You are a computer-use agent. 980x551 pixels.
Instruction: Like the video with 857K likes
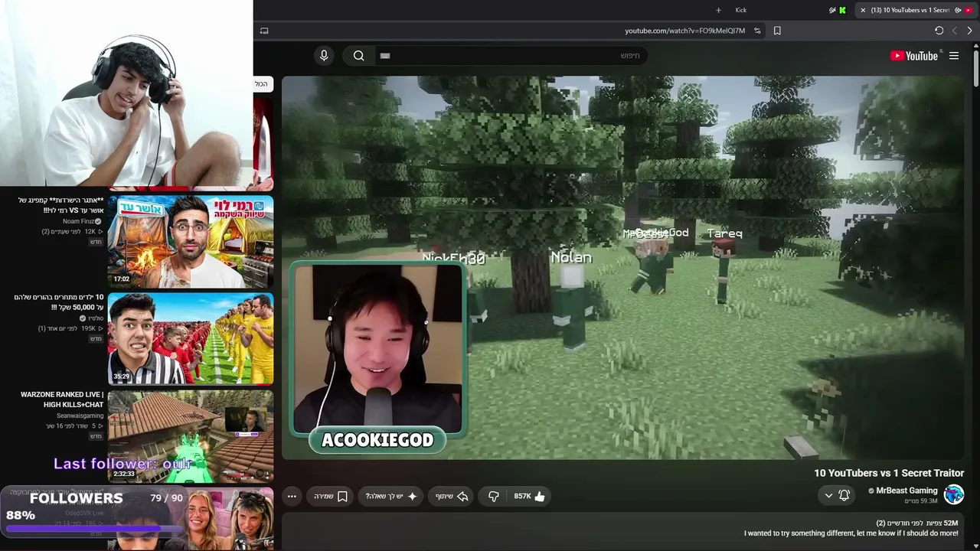pyautogui.click(x=530, y=496)
